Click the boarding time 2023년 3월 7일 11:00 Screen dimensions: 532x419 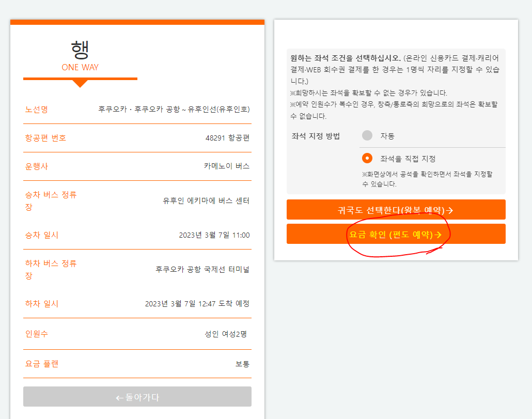click(x=214, y=235)
